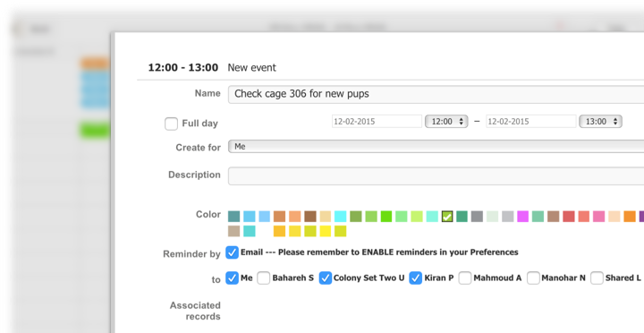Uncheck the Email reminder checkbox
The image size is (644, 333).
232,252
